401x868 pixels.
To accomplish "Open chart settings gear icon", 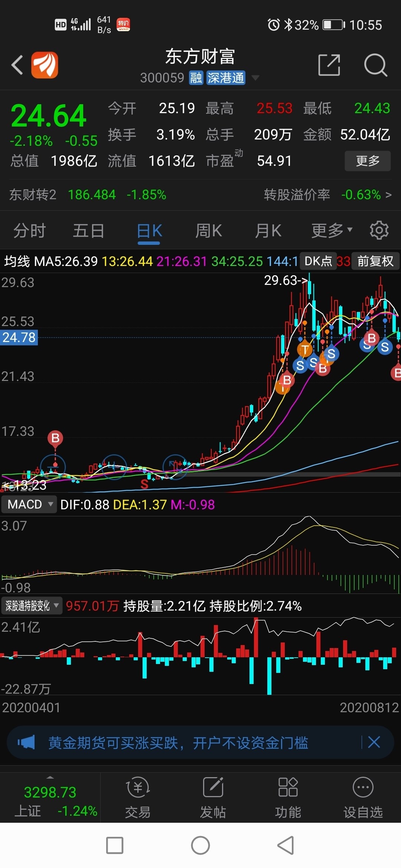I will (379, 230).
